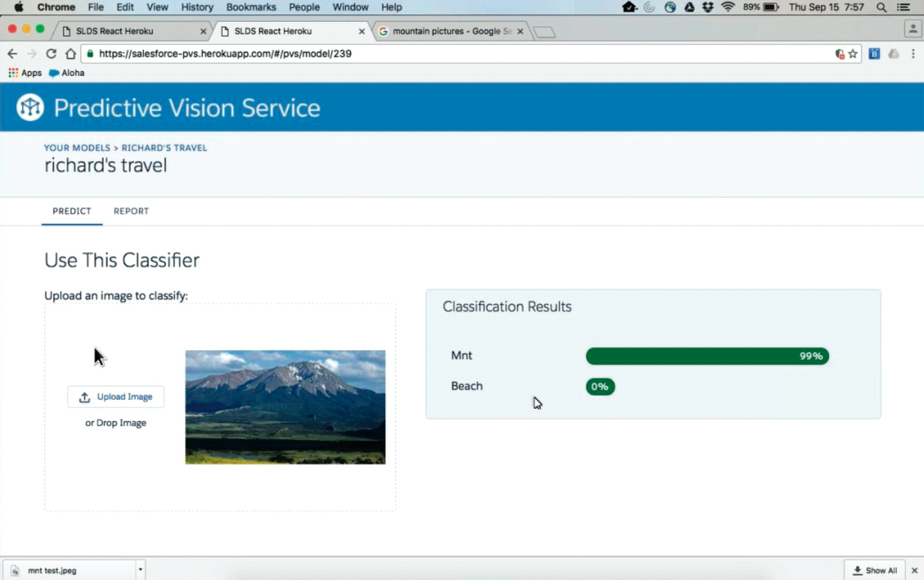Screen dimensions: 924x580
Task: Click the Upload Image button
Action: 116,397
